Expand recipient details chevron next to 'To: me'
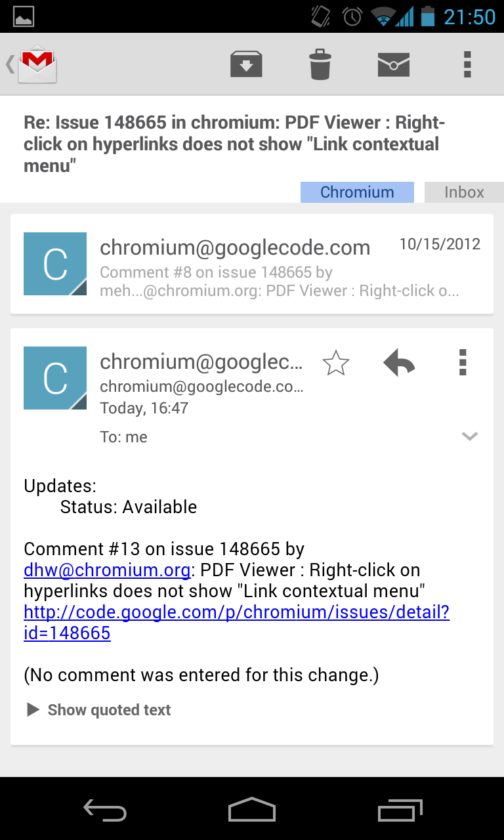The height and width of the screenshot is (840, 504). point(469,436)
